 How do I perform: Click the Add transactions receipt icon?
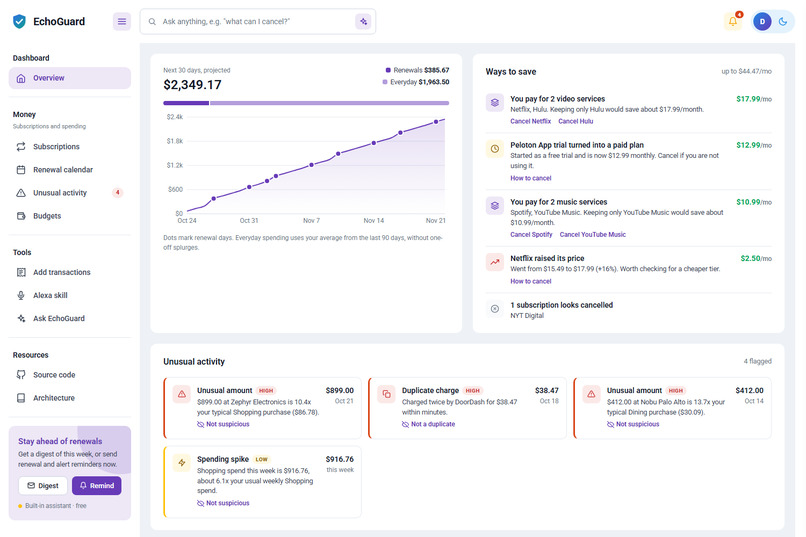click(21, 272)
